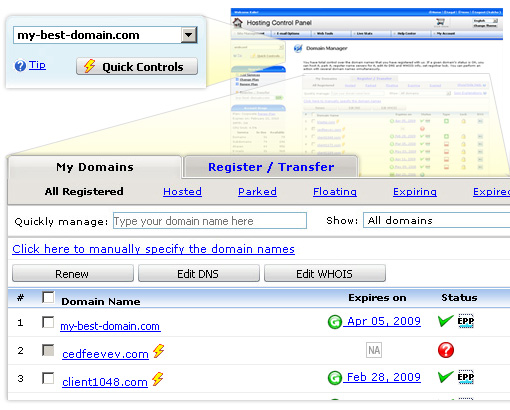Click the blue help icon beside Tip
Image resolution: width=510 pixels, height=410 pixels.
click(20, 66)
